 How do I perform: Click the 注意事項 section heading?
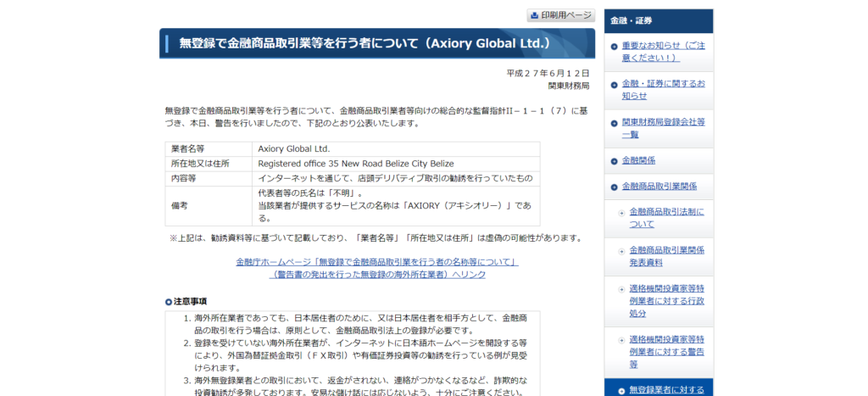(191, 302)
